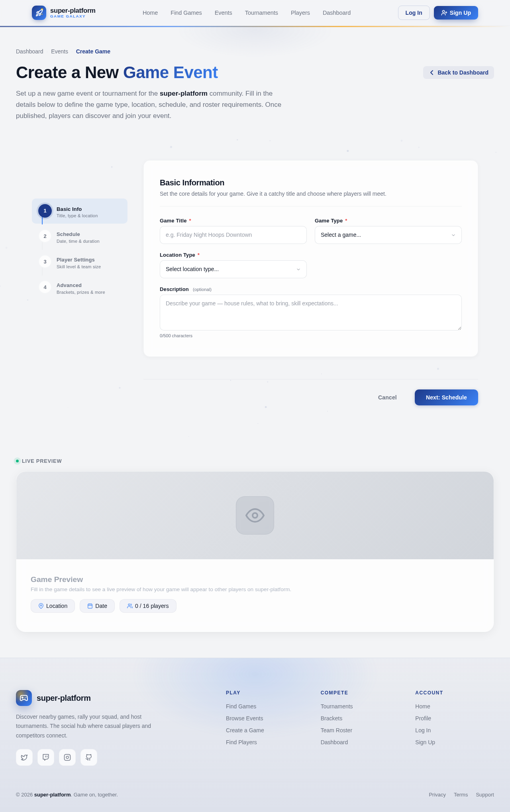Open the GitHub social icon link
Screen dimensions: 510x812
click(x=89, y=757)
